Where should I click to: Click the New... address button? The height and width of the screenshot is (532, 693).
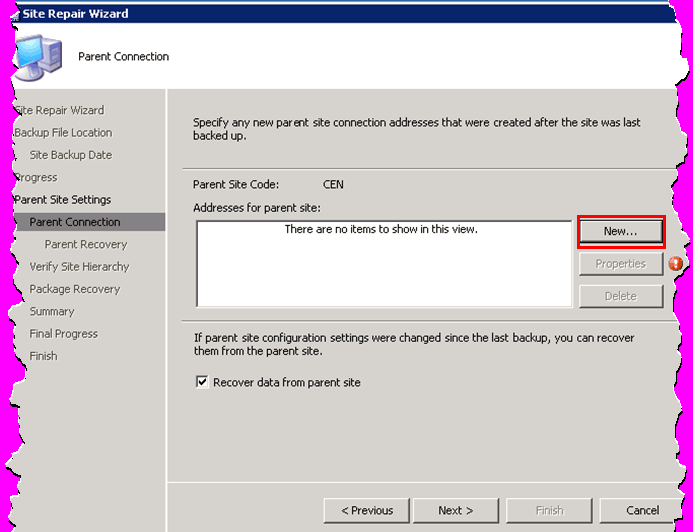621,232
